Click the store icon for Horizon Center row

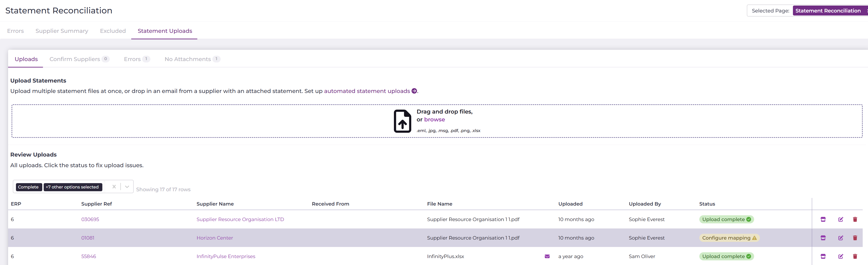(823, 238)
